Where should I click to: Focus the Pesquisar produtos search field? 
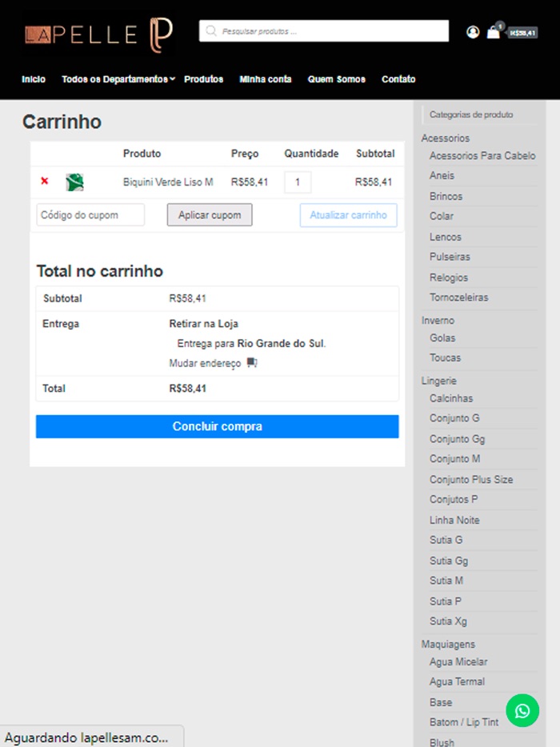(x=324, y=31)
